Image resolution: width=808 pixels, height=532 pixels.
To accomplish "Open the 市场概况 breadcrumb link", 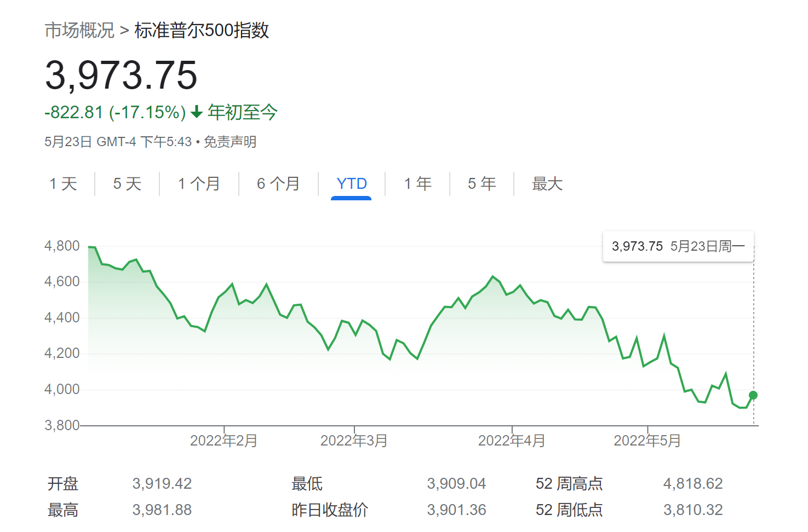I will (80, 31).
